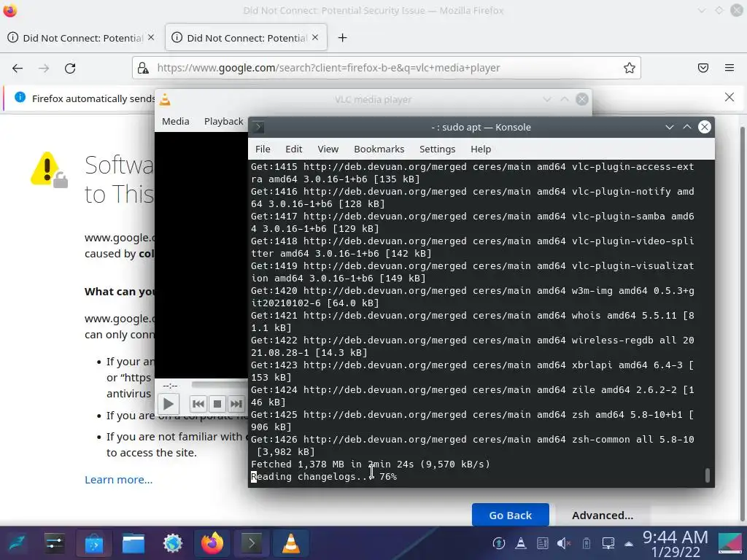The image size is (747, 560).
Task: Open a new Firefox tab with plus button
Action: (343, 38)
